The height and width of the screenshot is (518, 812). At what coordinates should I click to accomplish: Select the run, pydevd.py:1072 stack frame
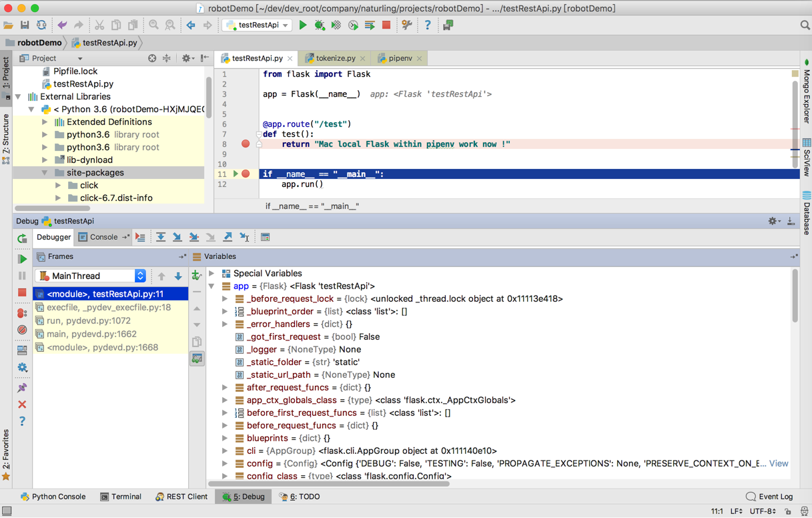click(88, 321)
